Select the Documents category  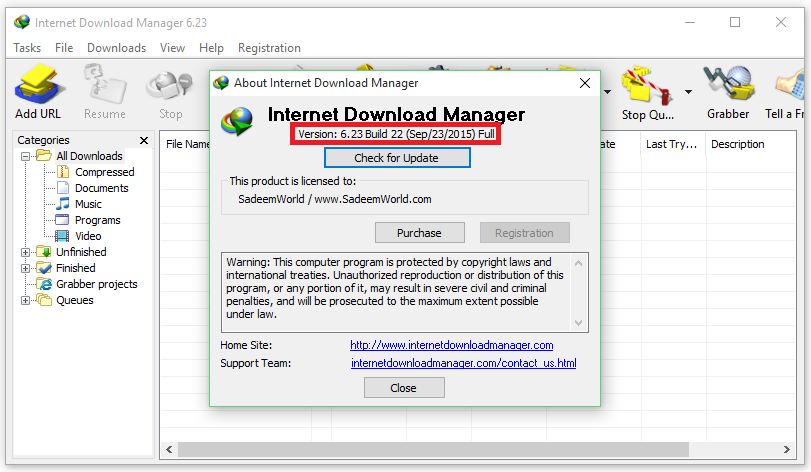coord(101,188)
